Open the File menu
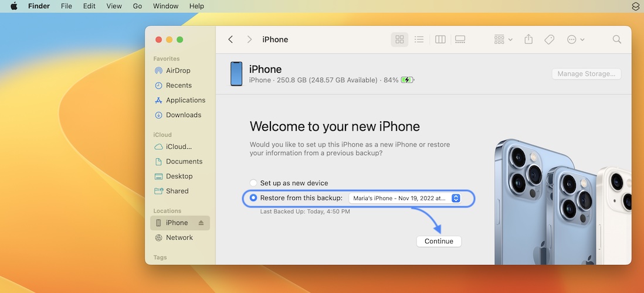This screenshot has height=293, width=644. 66,6
